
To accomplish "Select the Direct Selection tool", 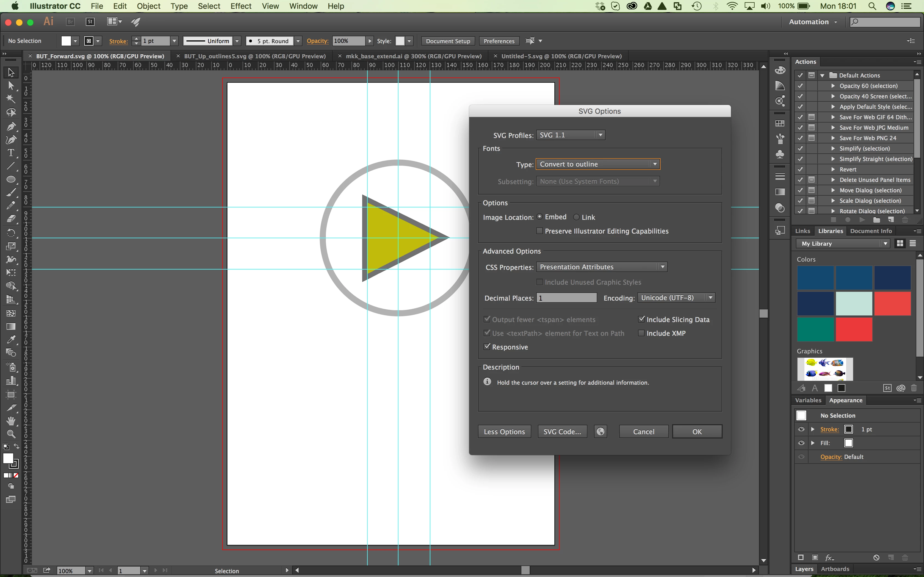I will click(11, 85).
